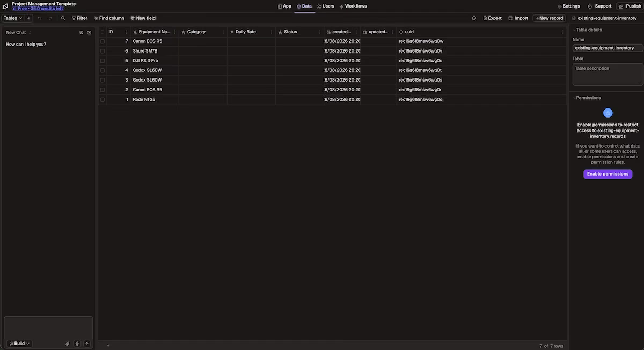Click the Project Management Template title

click(x=44, y=4)
